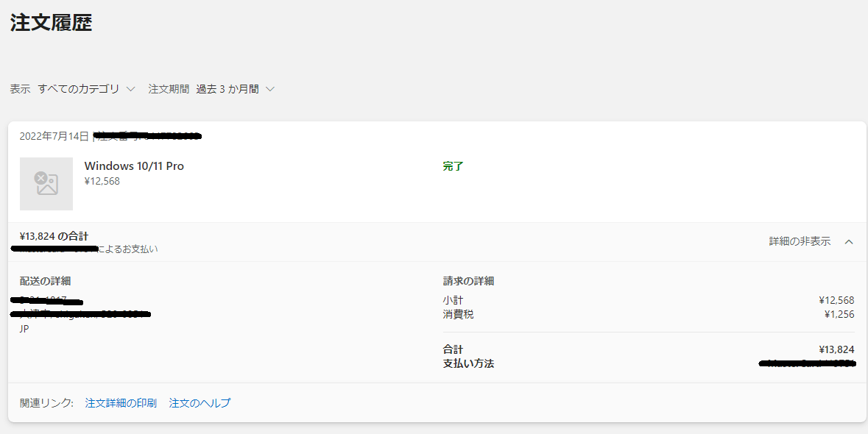Image resolution: width=868 pixels, height=434 pixels.
Task: Open the 注文詳細の印刷 link
Action: coord(121,403)
